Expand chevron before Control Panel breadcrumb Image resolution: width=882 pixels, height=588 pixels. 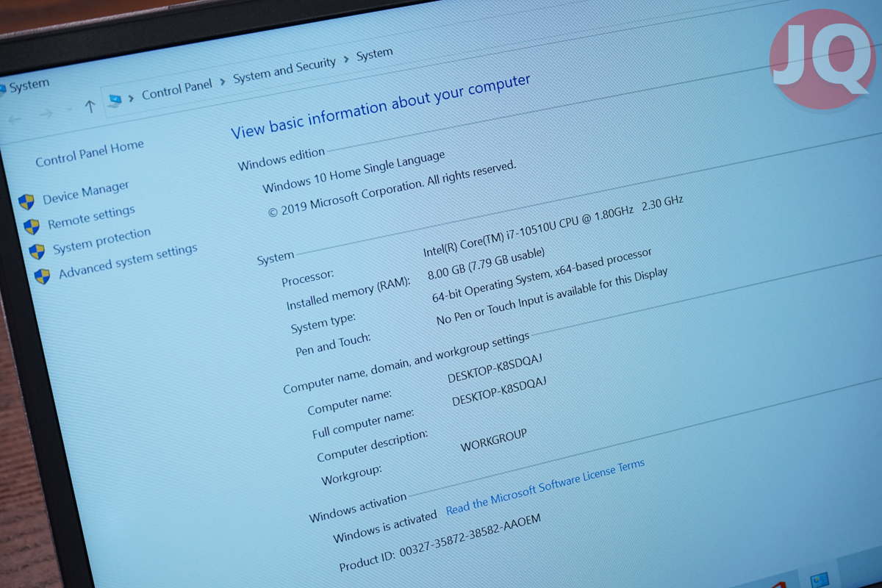click(x=131, y=97)
